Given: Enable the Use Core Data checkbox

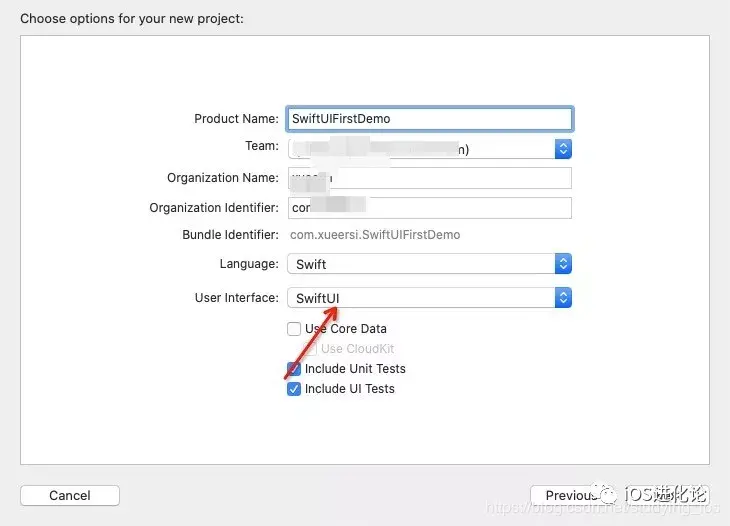Looking at the screenshot, I should pos(294,329).
